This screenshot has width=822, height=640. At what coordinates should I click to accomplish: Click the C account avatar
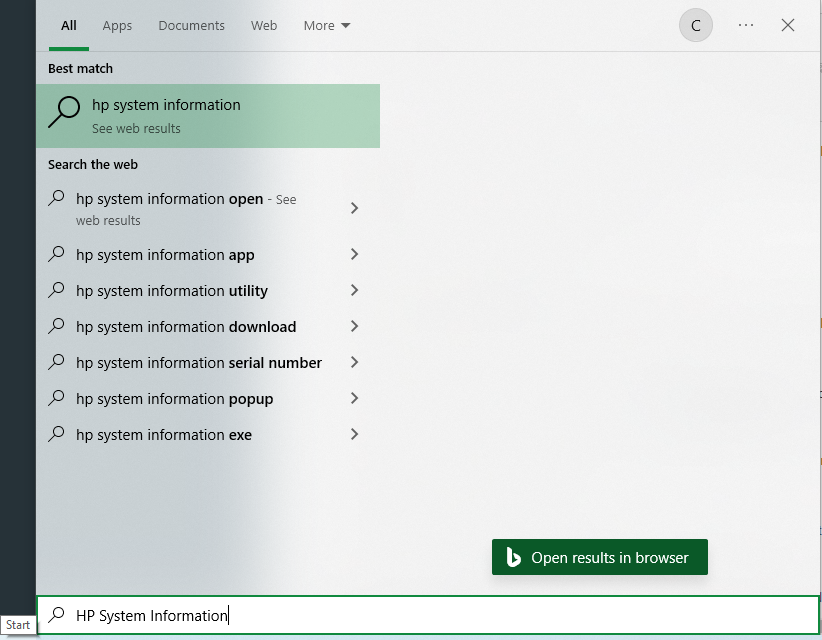coord(696,25)
